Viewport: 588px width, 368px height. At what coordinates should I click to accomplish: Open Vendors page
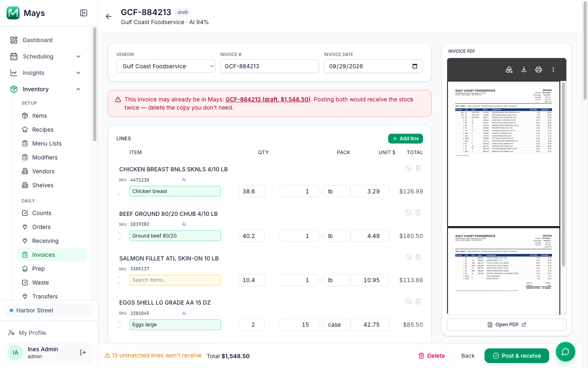click(51, 171)
